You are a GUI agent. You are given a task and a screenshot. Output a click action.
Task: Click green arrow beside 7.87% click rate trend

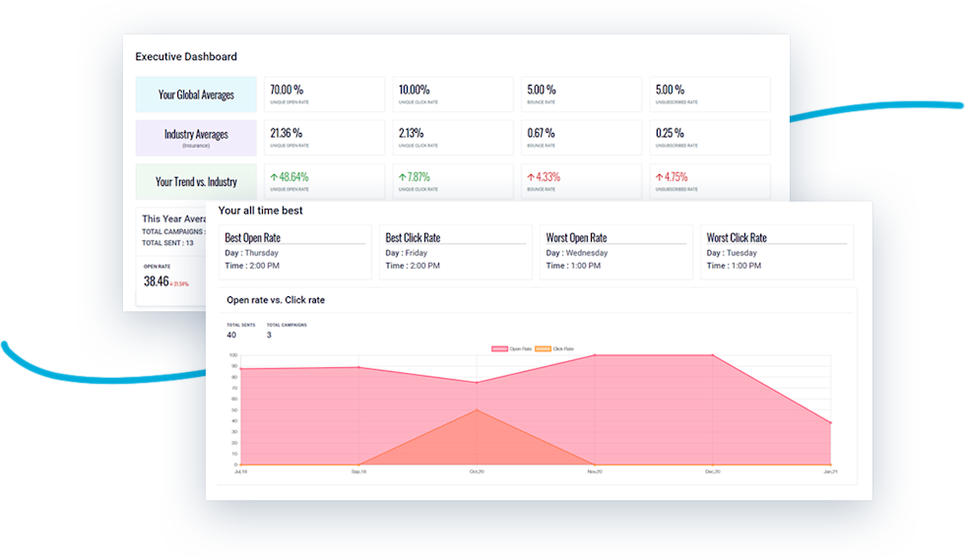(403, 177)
